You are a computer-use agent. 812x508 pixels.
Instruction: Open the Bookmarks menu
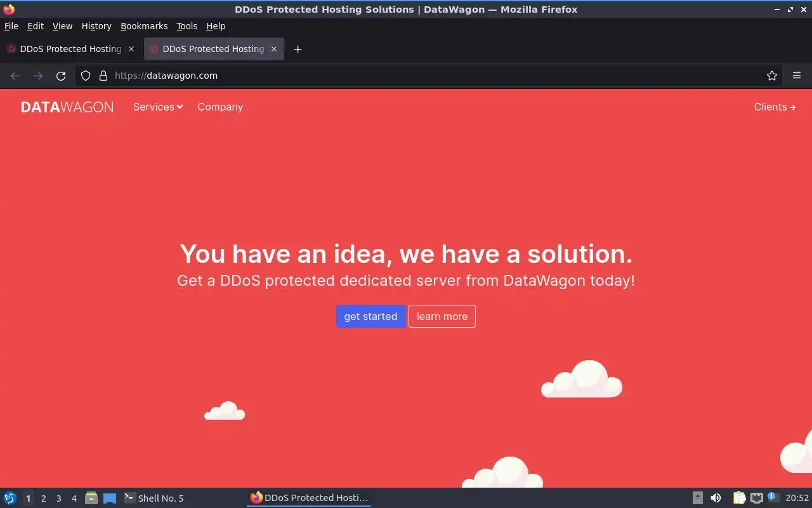click(144, 26)
